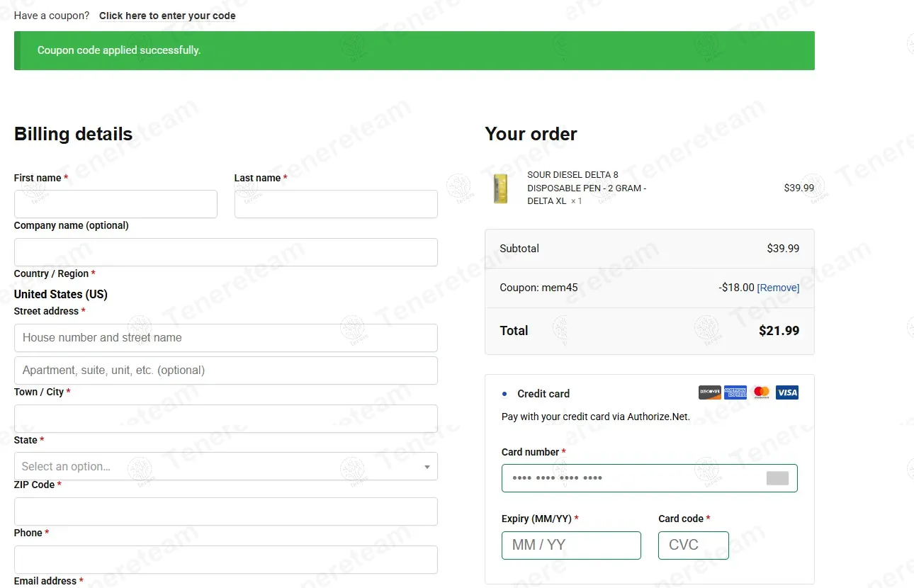The width and height of the screenshot is (914, 588).
Task: Focus the Town / City field
Action: click(x=225, y=419)
